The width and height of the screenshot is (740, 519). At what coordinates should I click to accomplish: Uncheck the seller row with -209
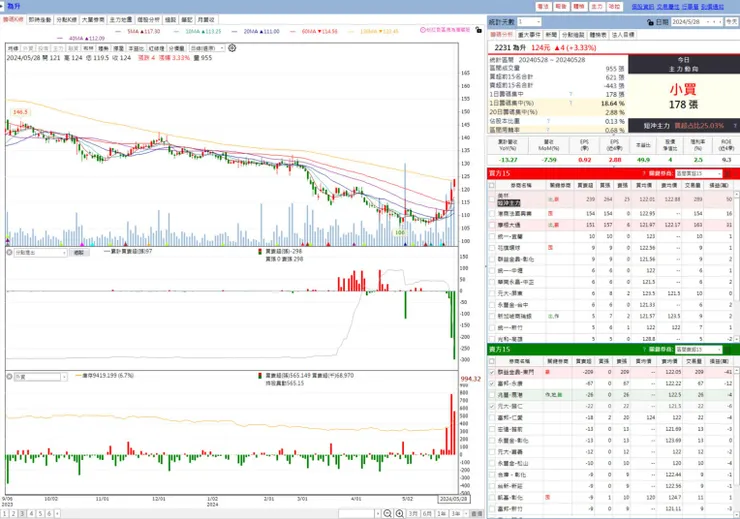(492, 372)
